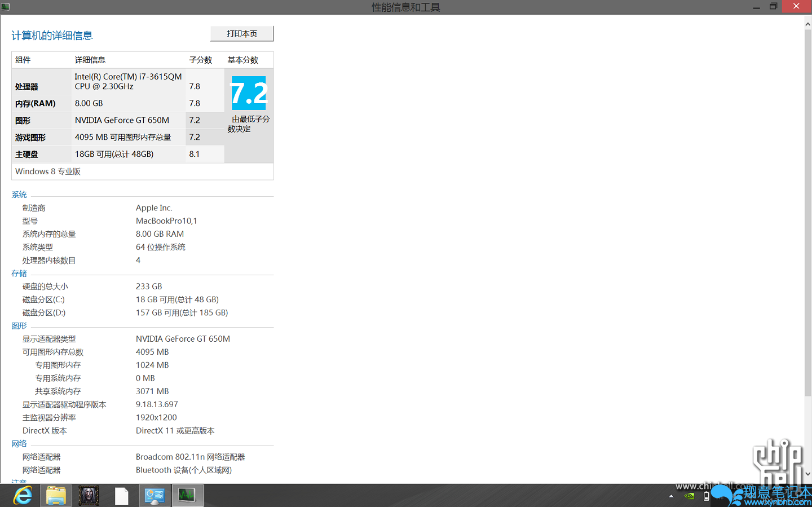Click the Apple Inc. manufacturer value
Image resolution: width=812 pixels, height=507 pixels.
[154, 208]
